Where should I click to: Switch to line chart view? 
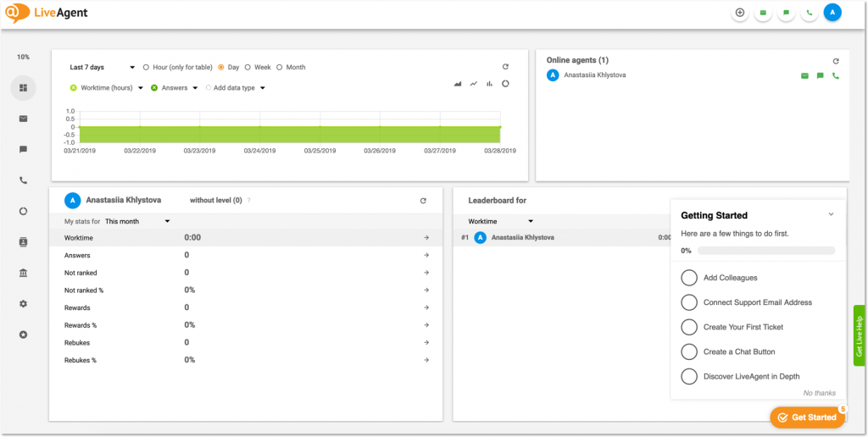[x=474, y=84]
